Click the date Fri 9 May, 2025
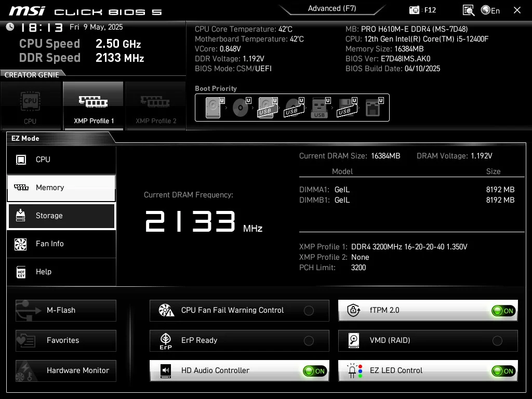 (96, 27)
